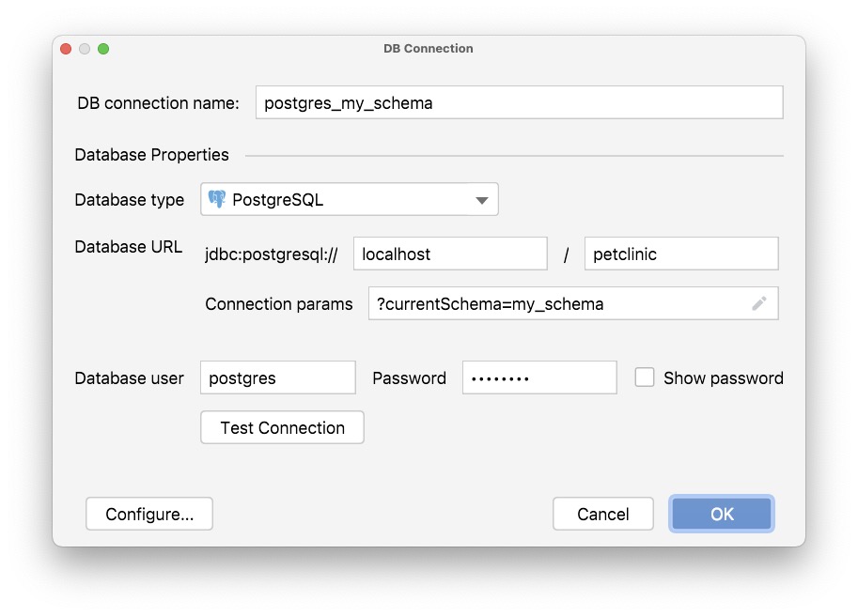Click the green zoom window control
The height and width of the screenshot is (616, 858).
[102, 48]
